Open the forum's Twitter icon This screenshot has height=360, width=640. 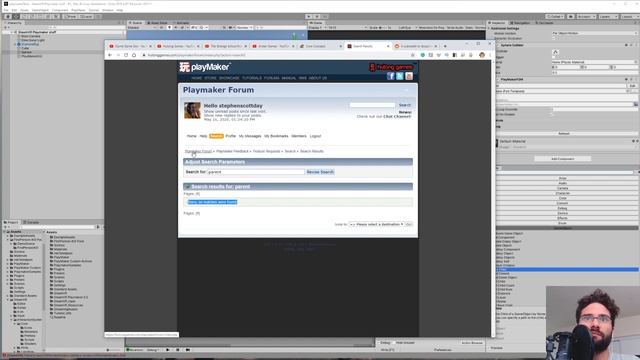click(400, 76)
